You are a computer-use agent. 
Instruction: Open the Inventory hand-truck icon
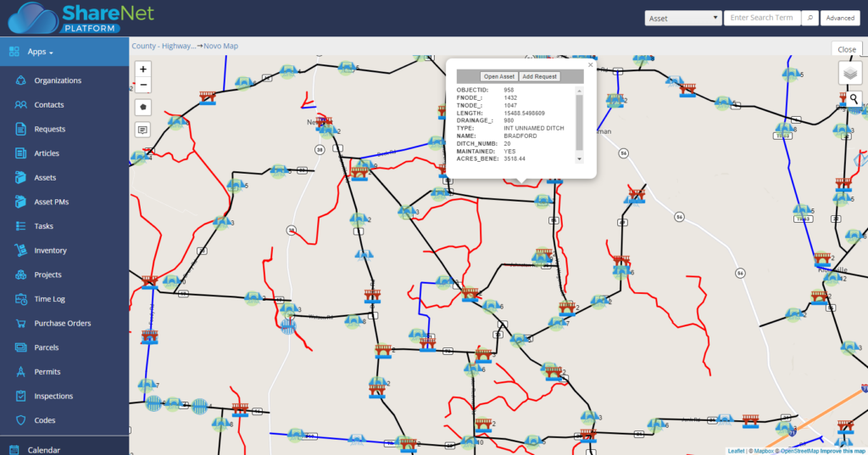[20, 250]
